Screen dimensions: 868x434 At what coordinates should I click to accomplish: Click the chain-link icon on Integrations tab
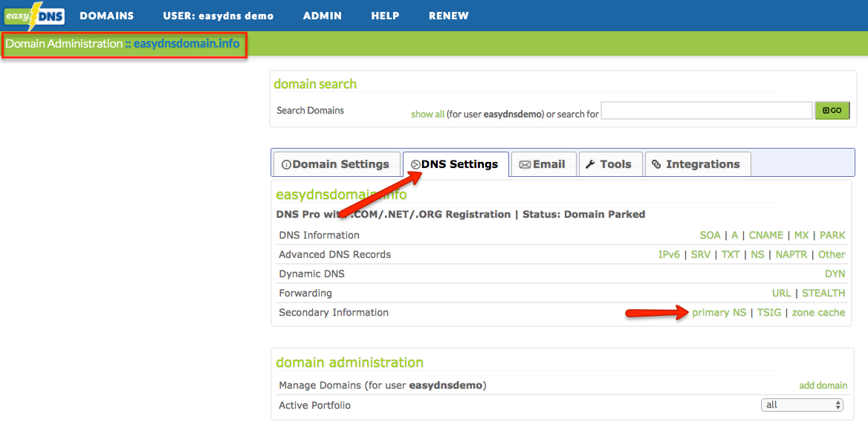point(656,164)
